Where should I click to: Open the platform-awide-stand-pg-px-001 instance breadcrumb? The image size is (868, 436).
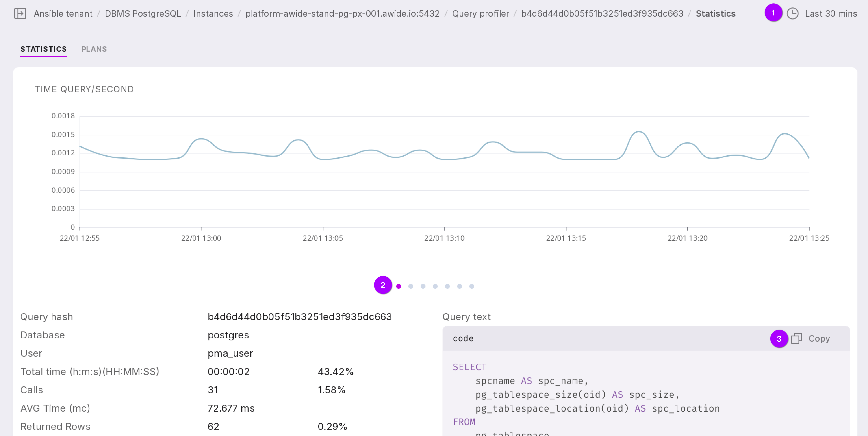(x=342, y=13)
